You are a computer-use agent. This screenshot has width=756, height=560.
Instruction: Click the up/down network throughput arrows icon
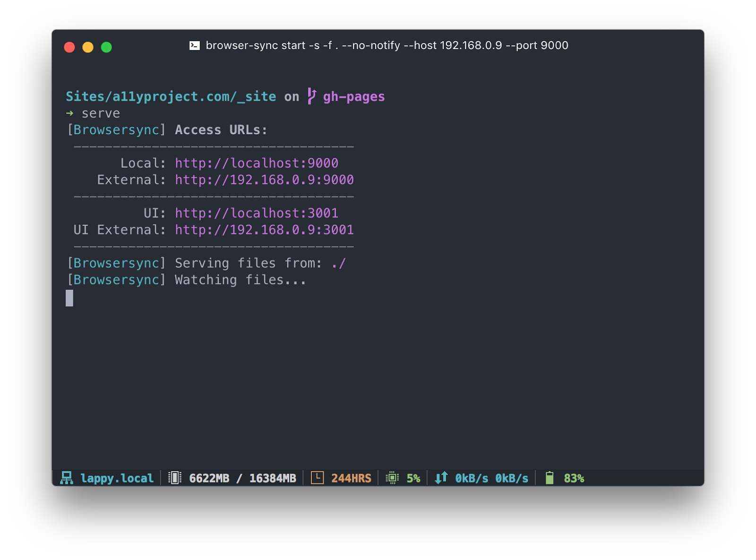[x=440, y=478]
